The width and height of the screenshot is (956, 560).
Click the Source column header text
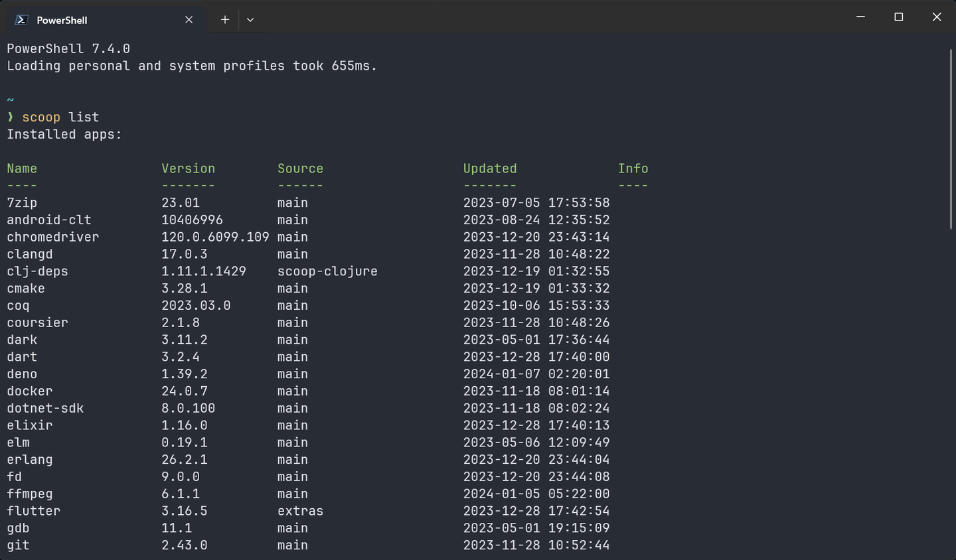click(300, 169)
